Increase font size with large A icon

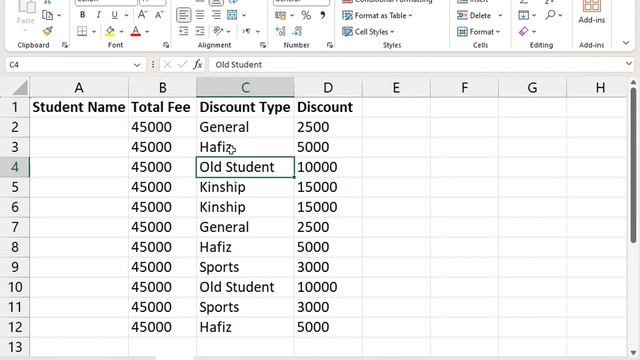pos(142,15)
